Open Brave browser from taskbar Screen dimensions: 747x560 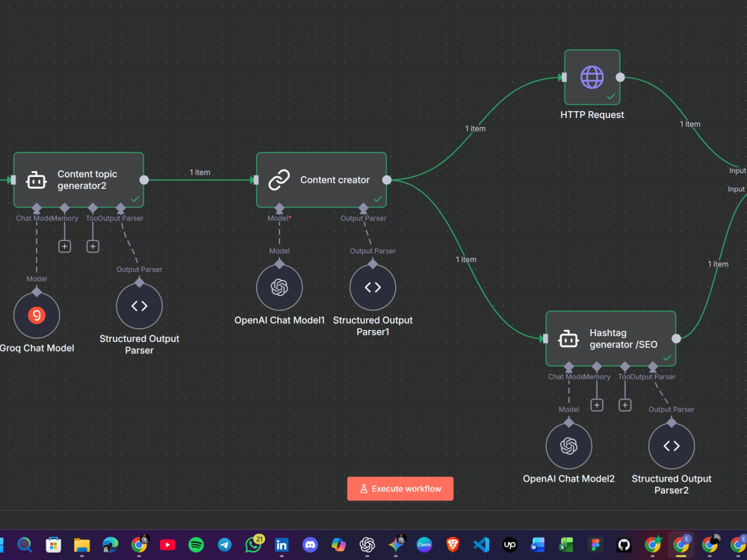tap(453, 544)
